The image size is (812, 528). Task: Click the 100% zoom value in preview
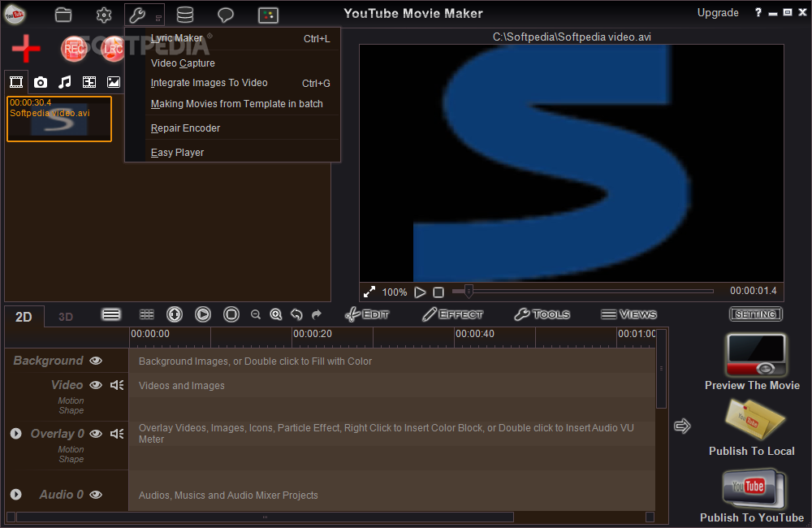[x=395, y=292]
